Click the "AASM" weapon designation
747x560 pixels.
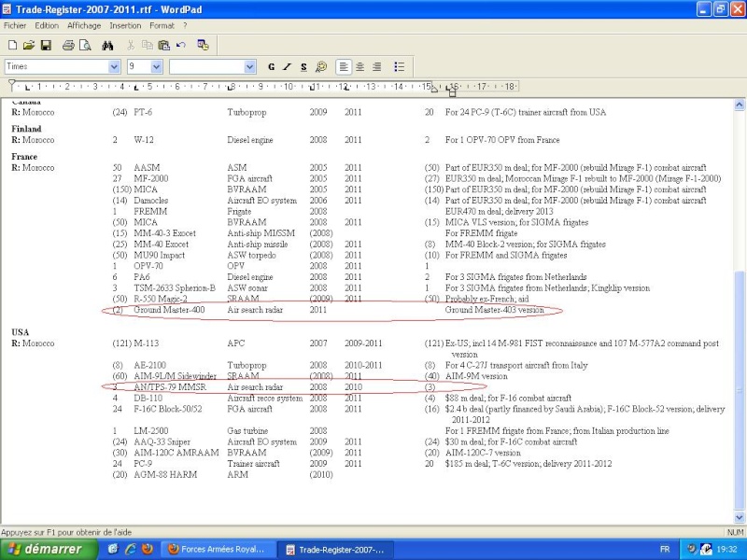(147, 167)
